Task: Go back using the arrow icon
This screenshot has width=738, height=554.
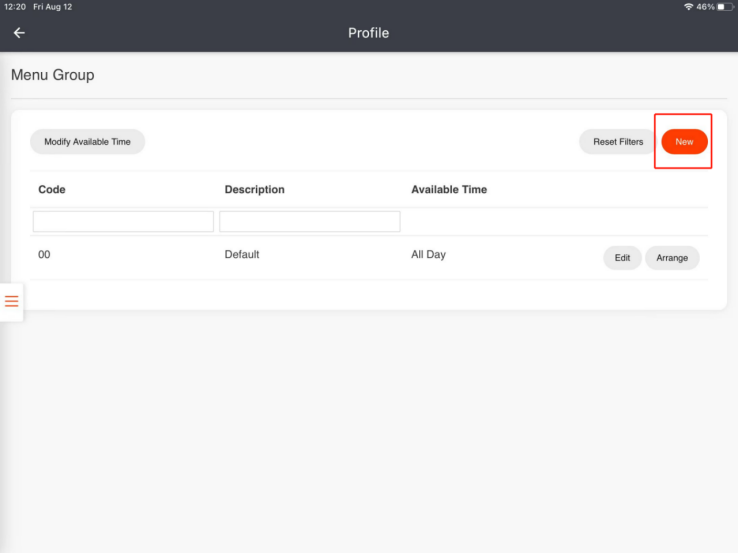Action: click(19, 33)
